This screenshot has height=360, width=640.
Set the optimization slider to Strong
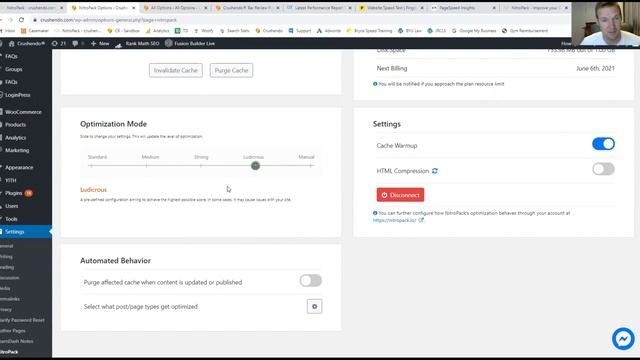pos(201,166)
